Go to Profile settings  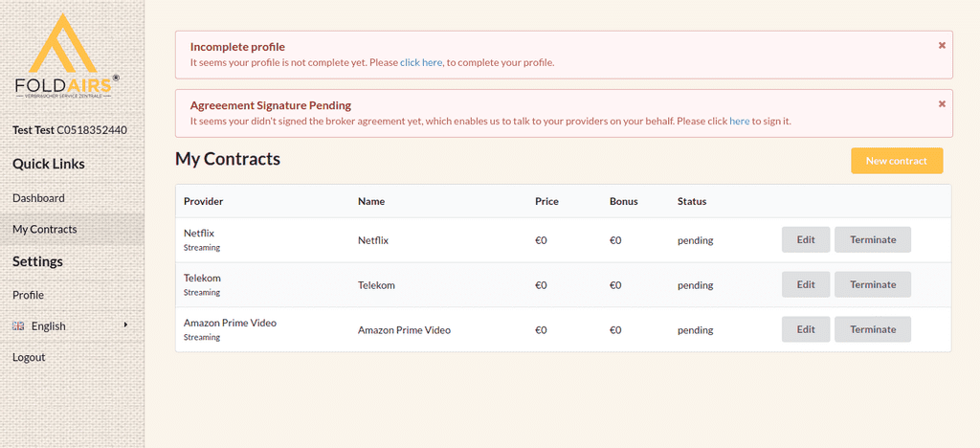[28, 295]
